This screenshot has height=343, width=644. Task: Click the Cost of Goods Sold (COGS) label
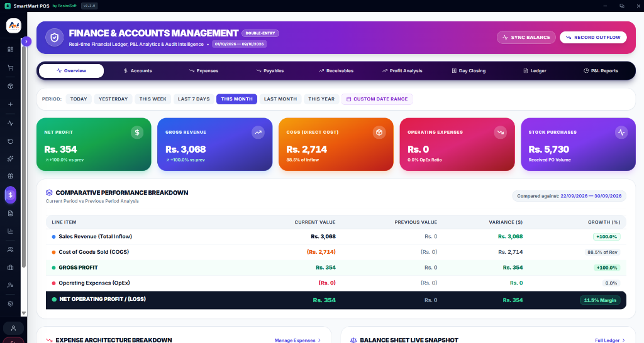(x=94, y=252)
